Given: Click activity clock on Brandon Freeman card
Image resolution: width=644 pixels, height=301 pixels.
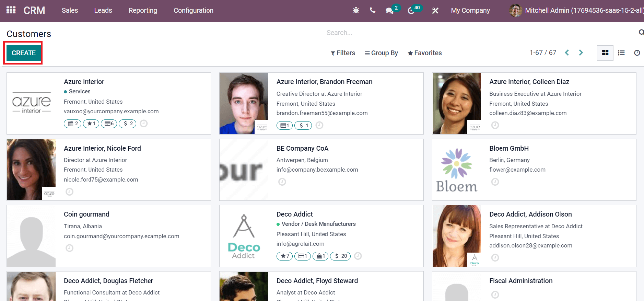Looking at the screenshot, I should point(319,125).
